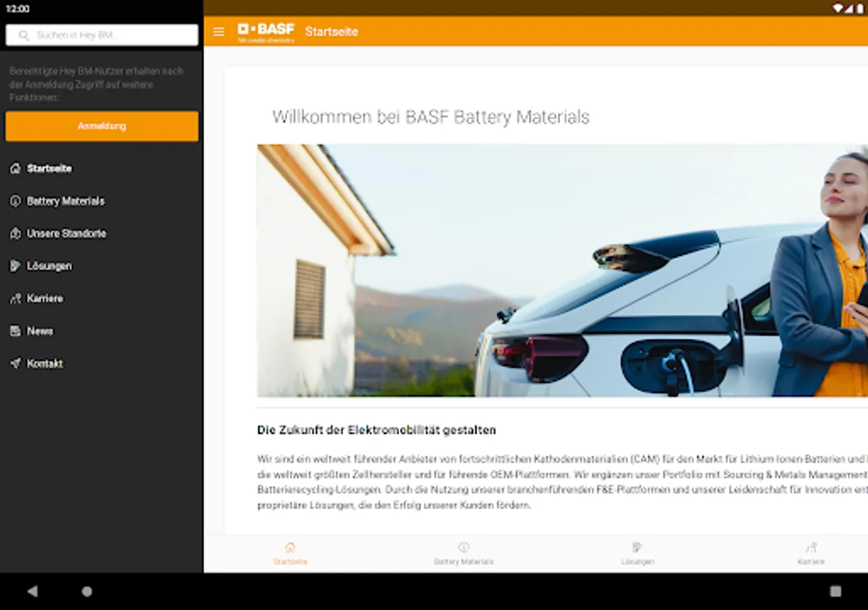Click the News newspaper icon in sidebar
This screenshot has width=868, height=610.
click(x=15, y=331)
